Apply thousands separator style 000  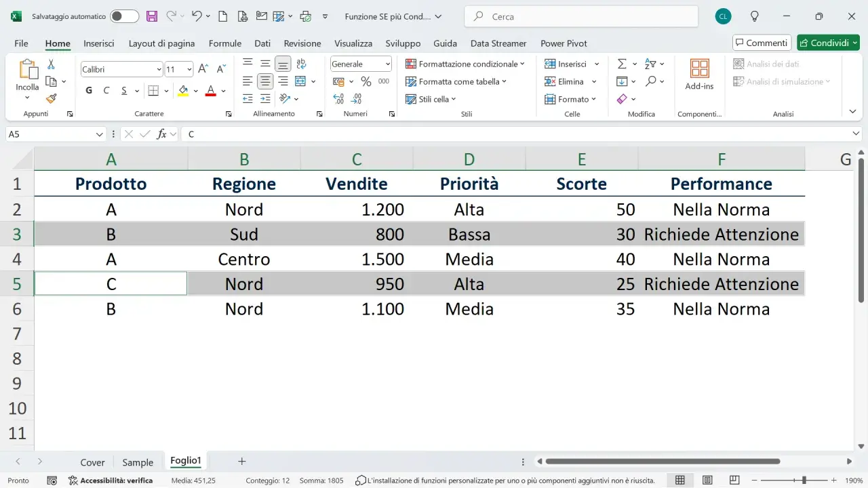click(x=383, y=81)
